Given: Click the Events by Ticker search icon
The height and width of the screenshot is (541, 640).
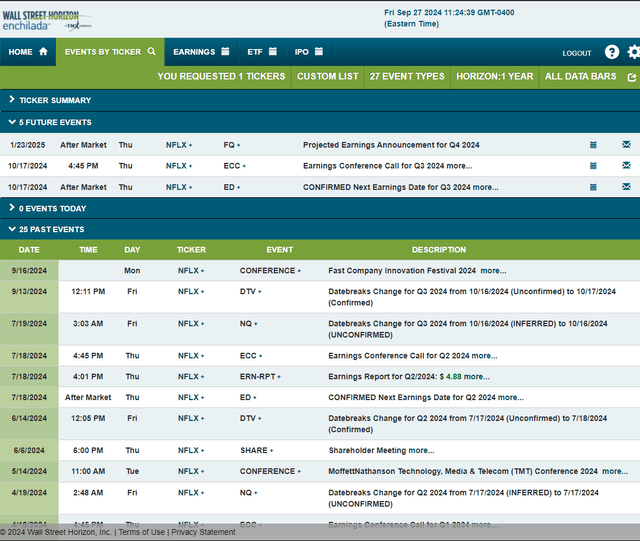Looking at the screenshot, I should click(151, 51).
